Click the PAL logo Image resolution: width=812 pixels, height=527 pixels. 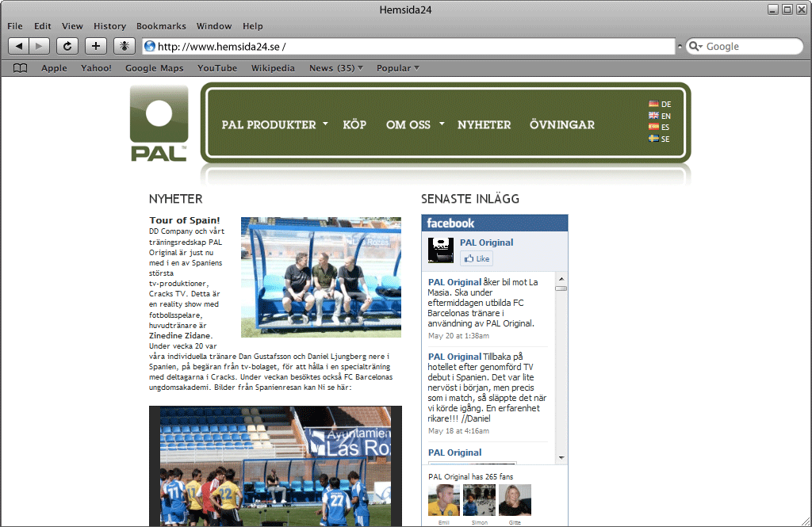point(159,123)
